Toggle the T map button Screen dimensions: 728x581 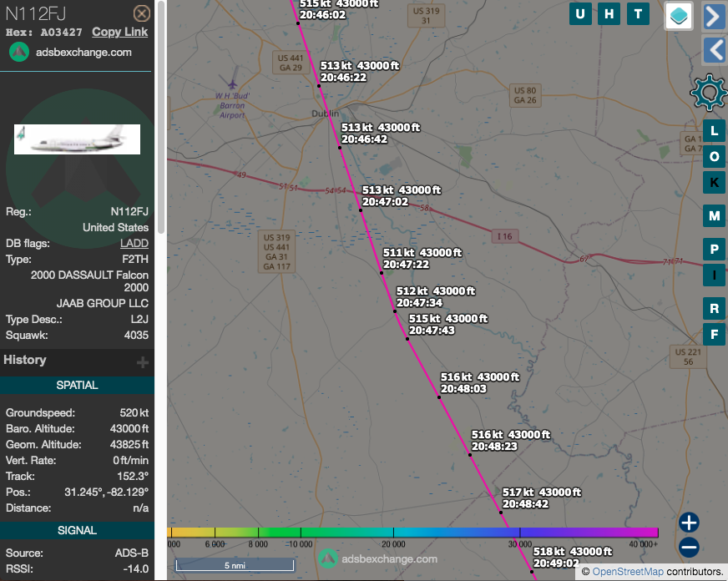point(638,14)
